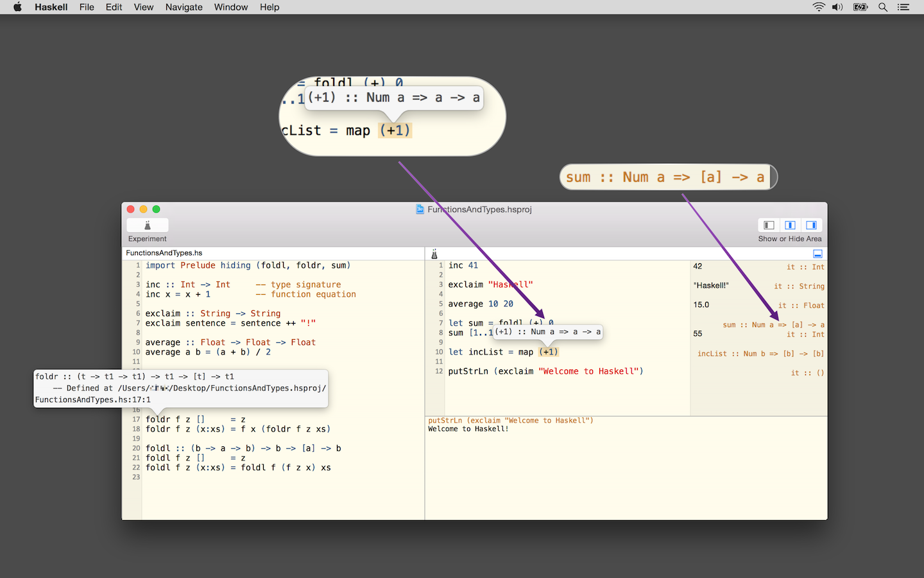Click the result value 42
The height and width of the screenshot is (578, 924).
(697, 266)
